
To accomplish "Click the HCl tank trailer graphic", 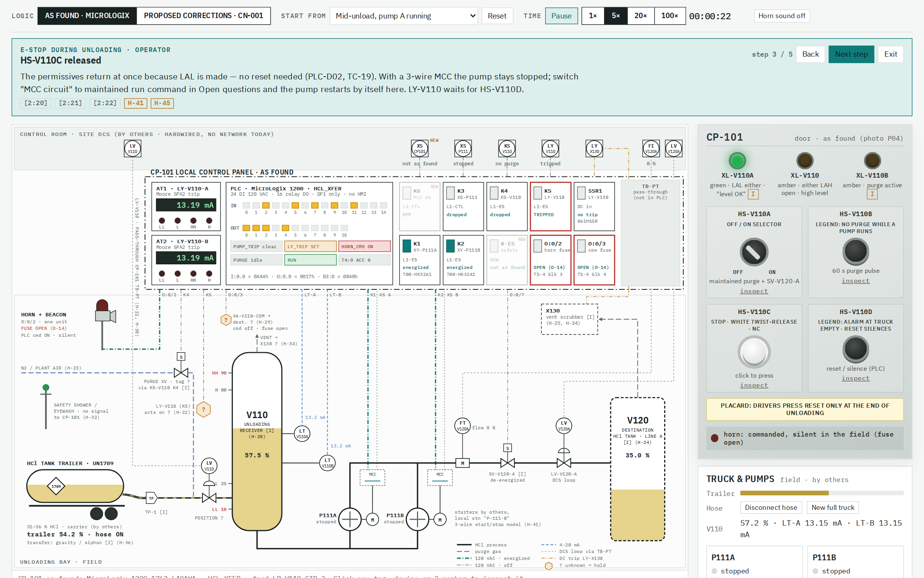I will (75, 494).
